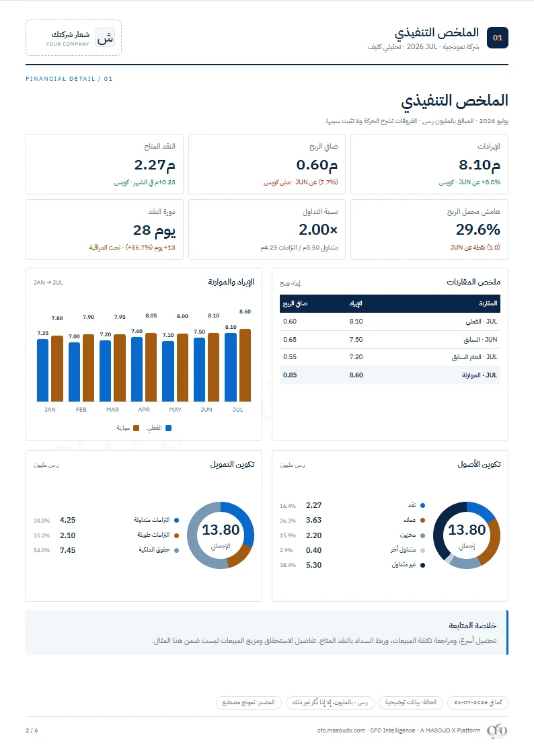Click the cash legend dot in assets
The height and width of the screenshot is (756, 534).
click(x=422, y=505)
